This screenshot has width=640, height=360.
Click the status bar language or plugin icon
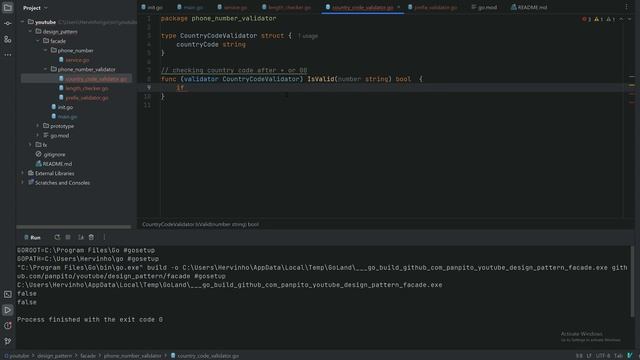coord(630,356)
